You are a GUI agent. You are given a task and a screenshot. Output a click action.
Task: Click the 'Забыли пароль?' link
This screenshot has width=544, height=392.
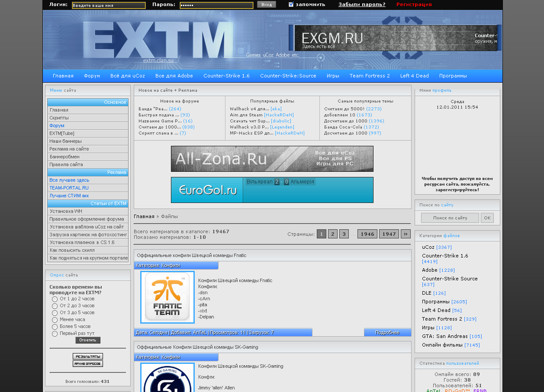click(362, 4)
